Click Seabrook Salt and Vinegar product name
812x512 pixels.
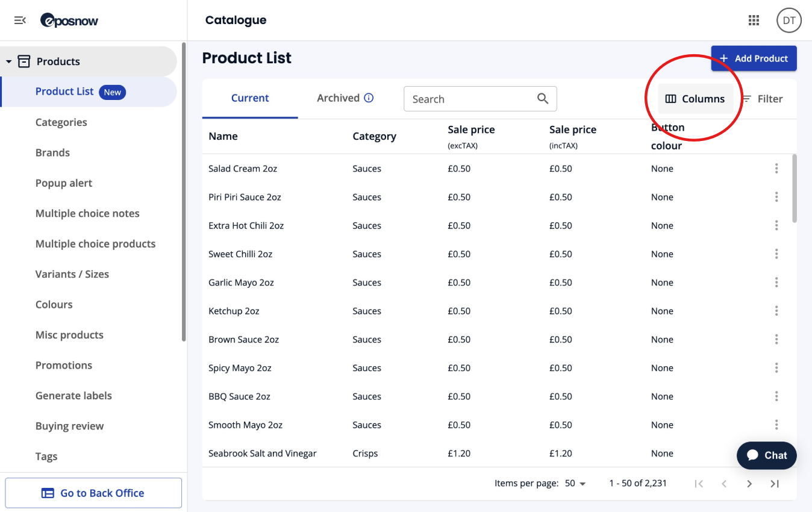point(263,453)
